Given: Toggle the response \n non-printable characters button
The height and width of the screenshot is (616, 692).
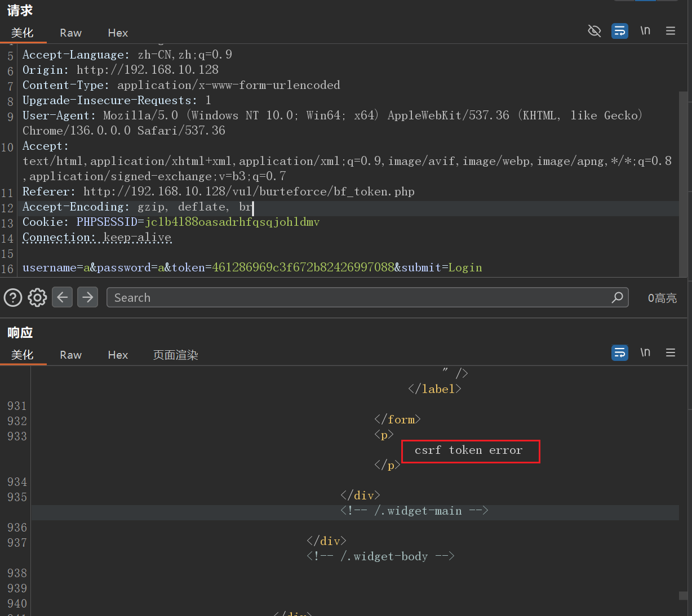Looking at the screenshot, I should click(645, 353).
